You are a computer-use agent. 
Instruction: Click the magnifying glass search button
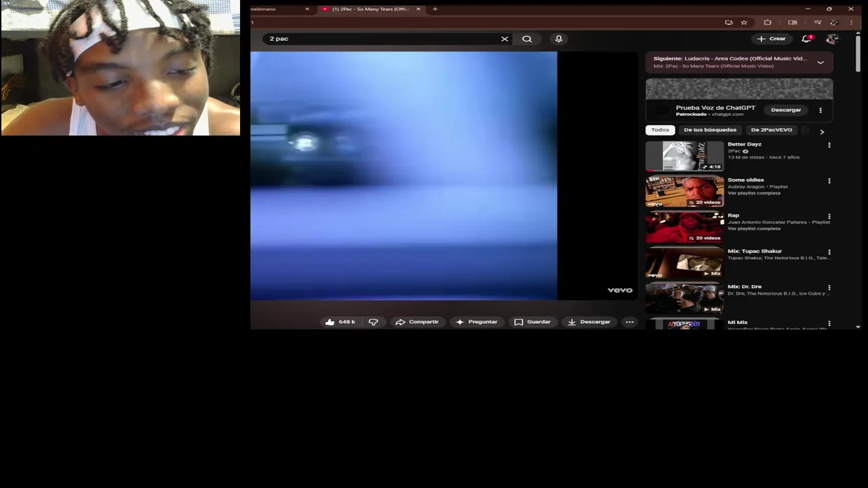pyautogui.click(x=527, y=39)
